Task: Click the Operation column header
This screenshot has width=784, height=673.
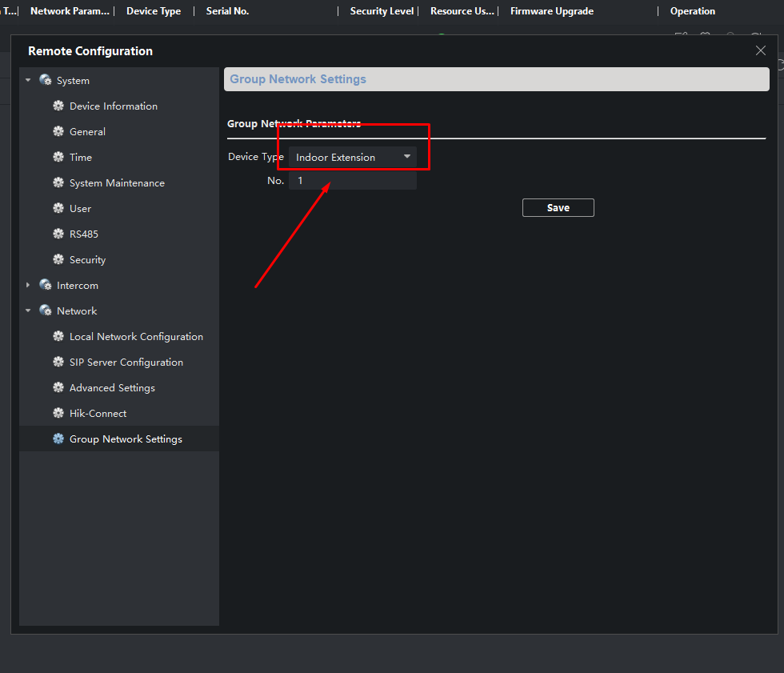Action: point(693,11)
